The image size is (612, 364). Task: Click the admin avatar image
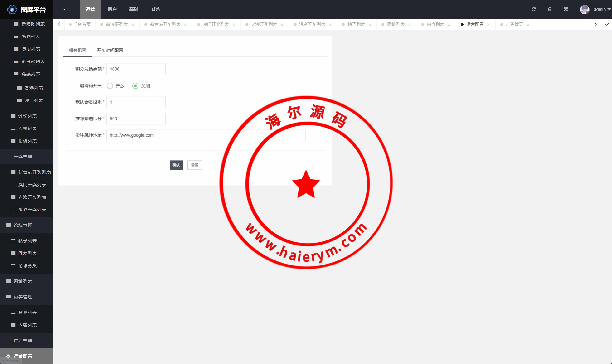point(585,9)
